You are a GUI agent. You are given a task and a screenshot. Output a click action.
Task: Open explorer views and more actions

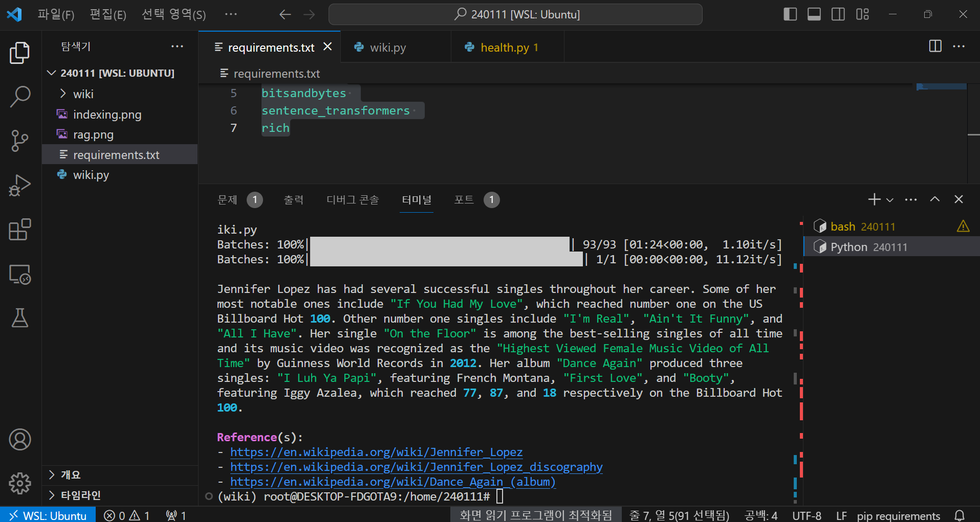click(x=177, y=47)
